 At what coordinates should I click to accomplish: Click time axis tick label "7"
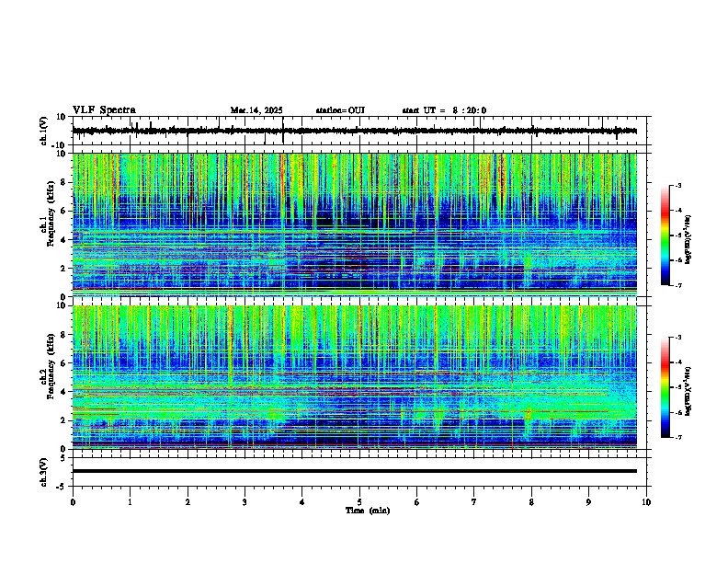[474, 502]
